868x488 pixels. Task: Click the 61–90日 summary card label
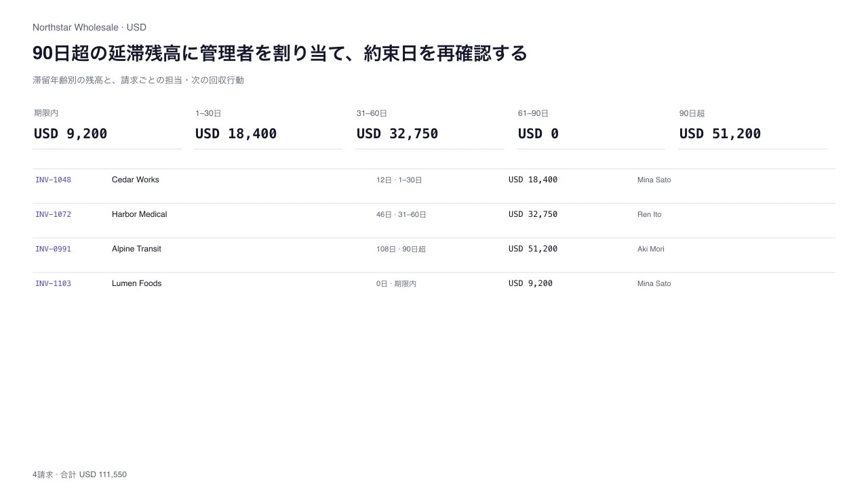point(533,113)
